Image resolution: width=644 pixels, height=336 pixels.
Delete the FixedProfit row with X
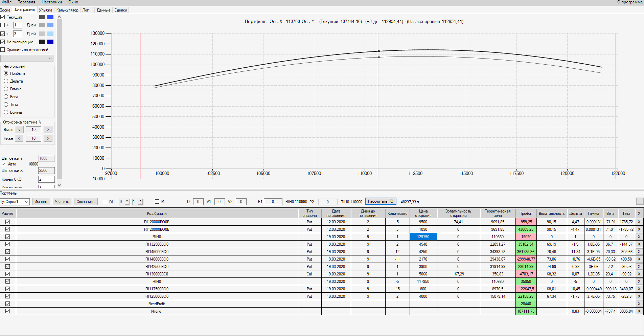click(x=639, y=304)
